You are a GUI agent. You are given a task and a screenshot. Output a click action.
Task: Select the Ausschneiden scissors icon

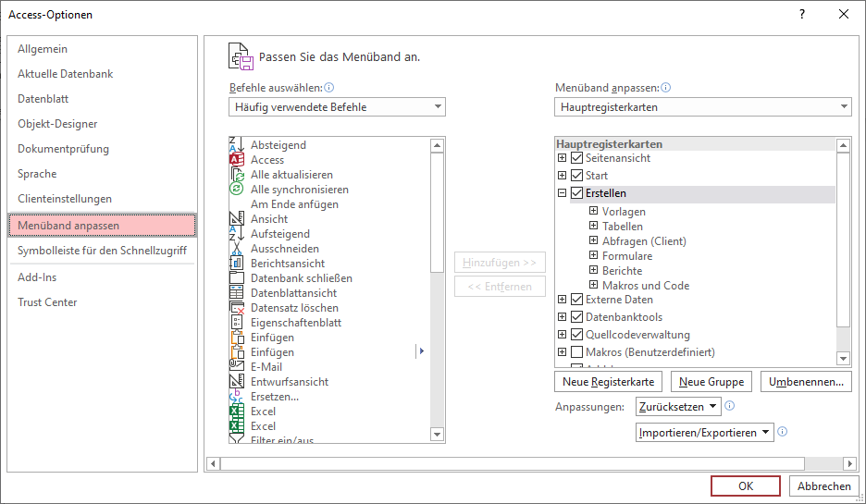tap(236, 249)
